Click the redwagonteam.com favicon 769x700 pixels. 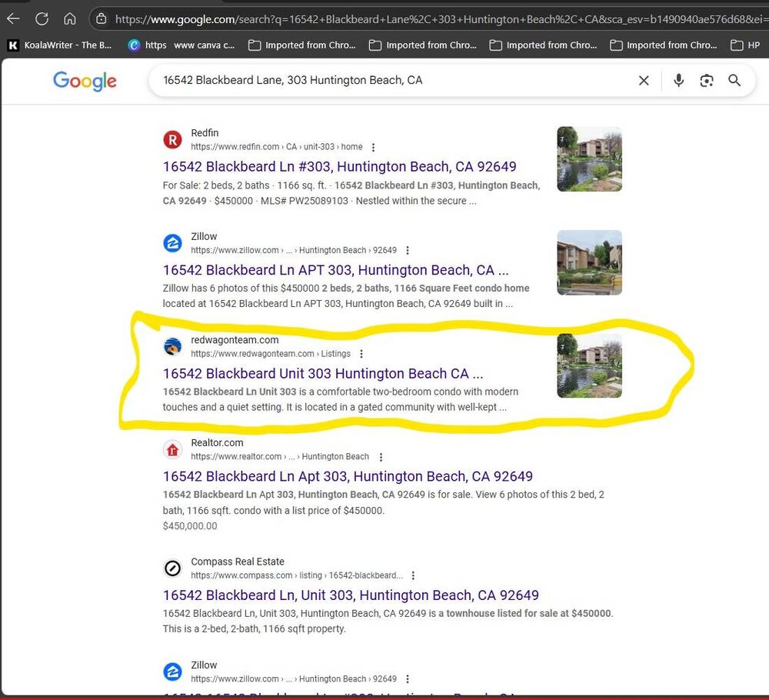point(172,347)
